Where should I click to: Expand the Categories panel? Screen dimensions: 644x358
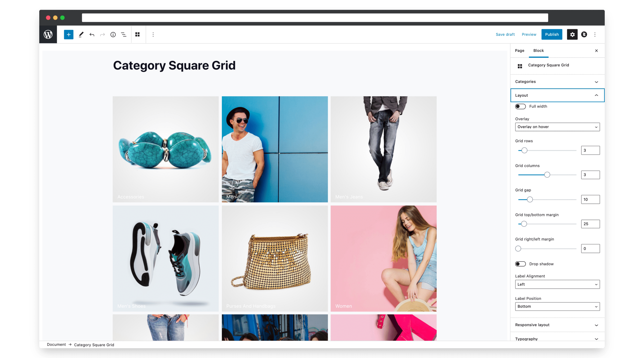(x=557, y=82)
